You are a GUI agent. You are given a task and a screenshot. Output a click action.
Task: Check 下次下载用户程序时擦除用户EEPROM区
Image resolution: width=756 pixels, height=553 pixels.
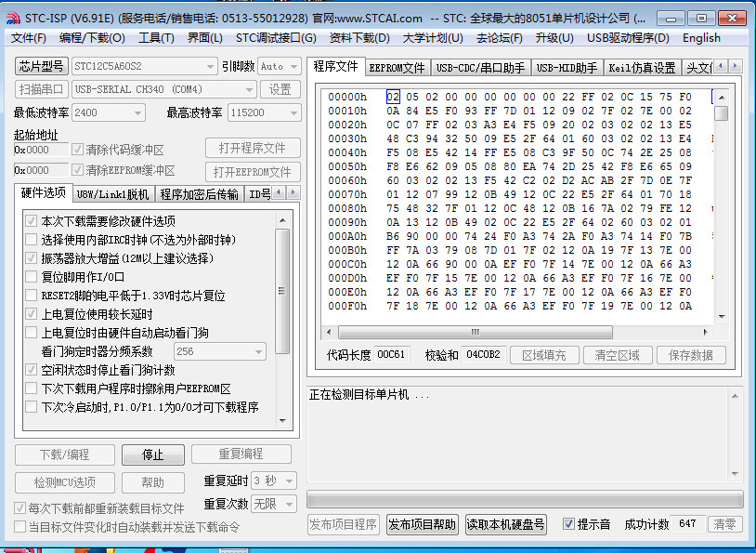(x=32, y=388)
